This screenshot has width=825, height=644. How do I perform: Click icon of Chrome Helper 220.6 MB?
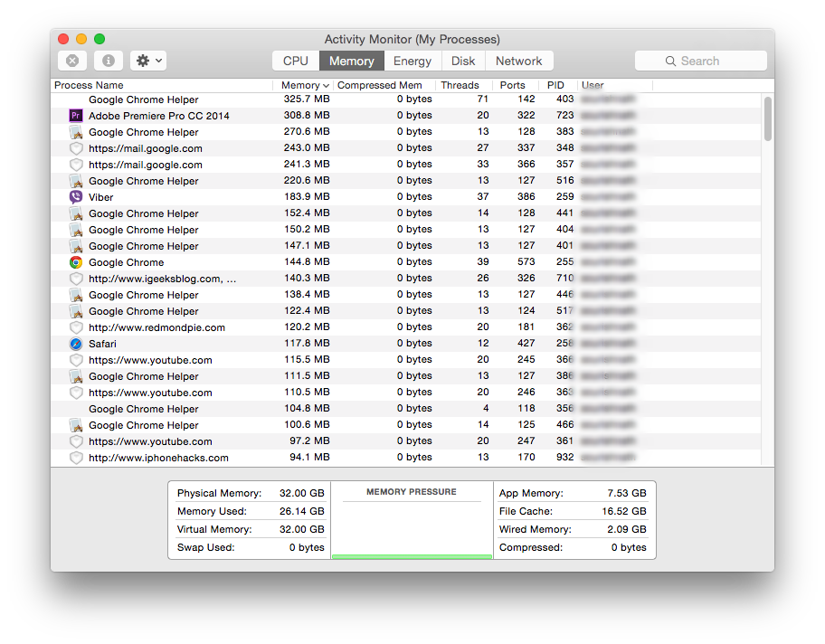[x=76, y=181]
